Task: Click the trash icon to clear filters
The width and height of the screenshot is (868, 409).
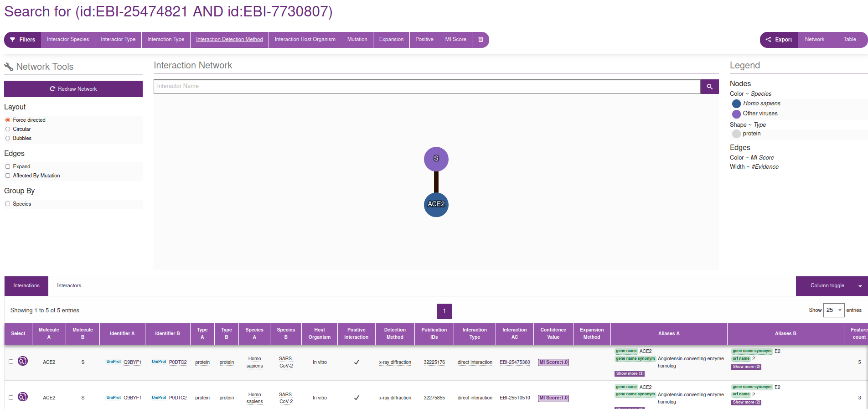Action: [x=480, y=40]
